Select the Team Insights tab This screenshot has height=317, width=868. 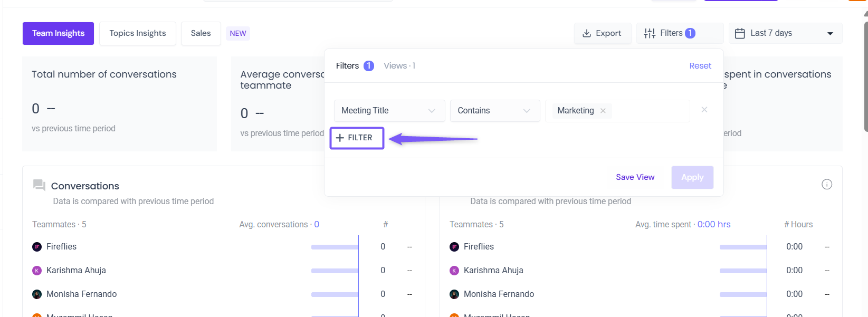pos(58,33)
